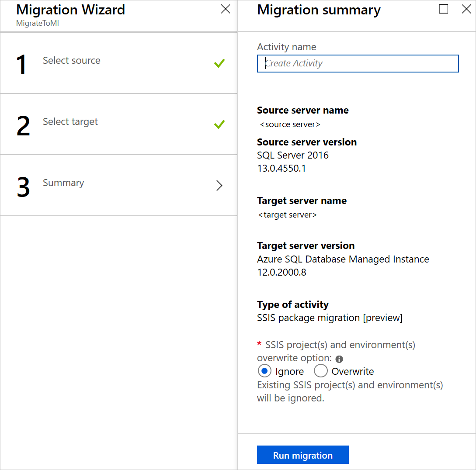Click the large step number 2
This screenshot has width=476, height=470.
pos(23,126)
